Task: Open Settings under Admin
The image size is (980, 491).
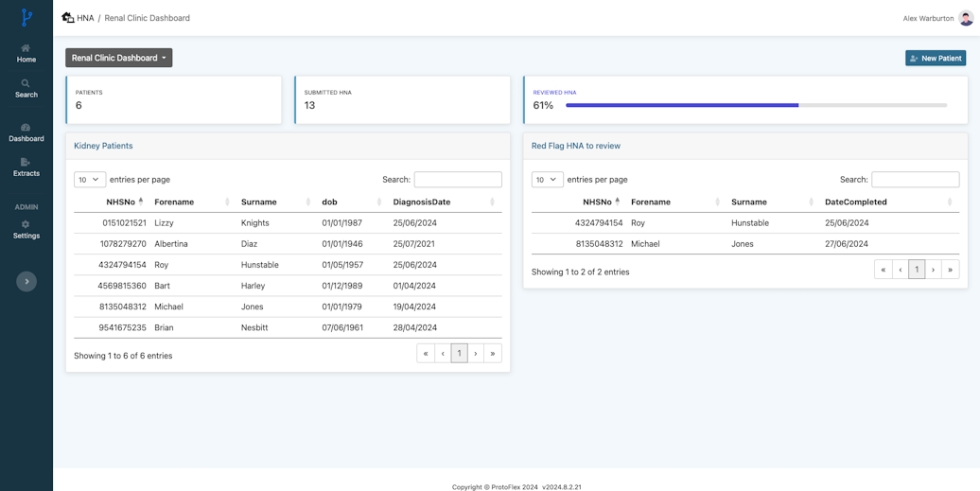Action: 26,230
